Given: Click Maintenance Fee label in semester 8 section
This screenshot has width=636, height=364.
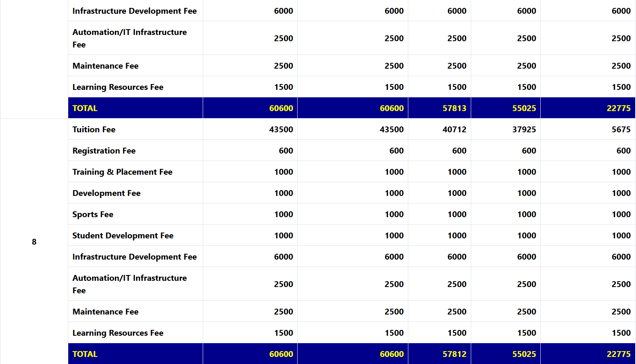Looking at the screenshot, I should (x=105, y=312).
